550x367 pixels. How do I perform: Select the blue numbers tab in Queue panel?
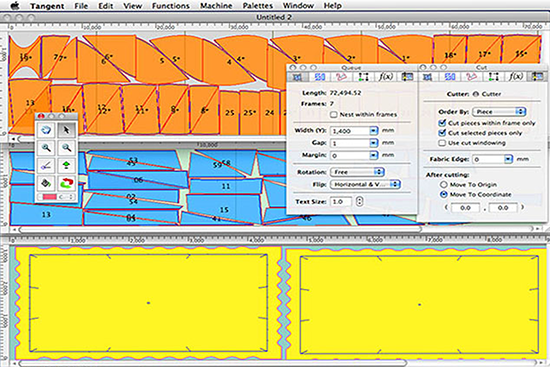[x=320, y=76]
